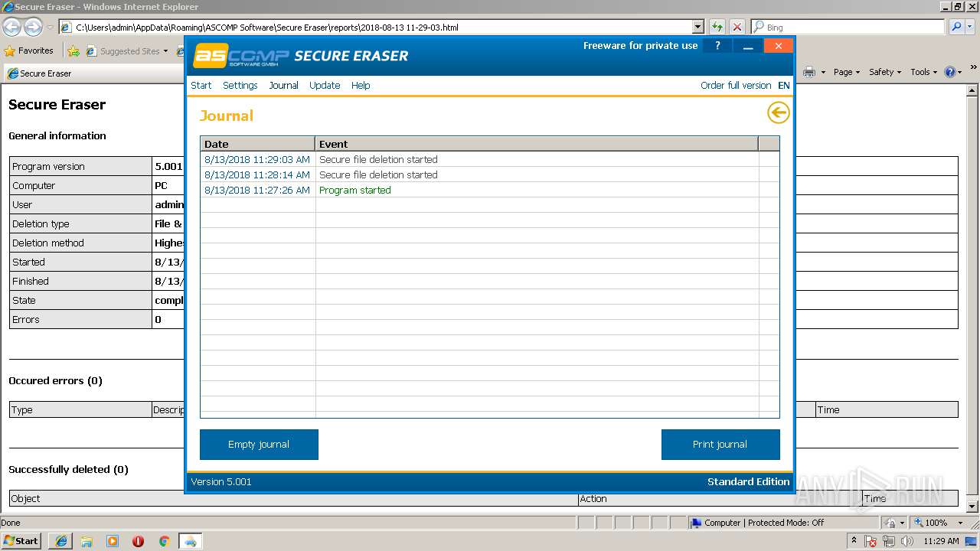The image size is (980, 551).
Task: Click the red stop loading button
Action: click(737, 27)
